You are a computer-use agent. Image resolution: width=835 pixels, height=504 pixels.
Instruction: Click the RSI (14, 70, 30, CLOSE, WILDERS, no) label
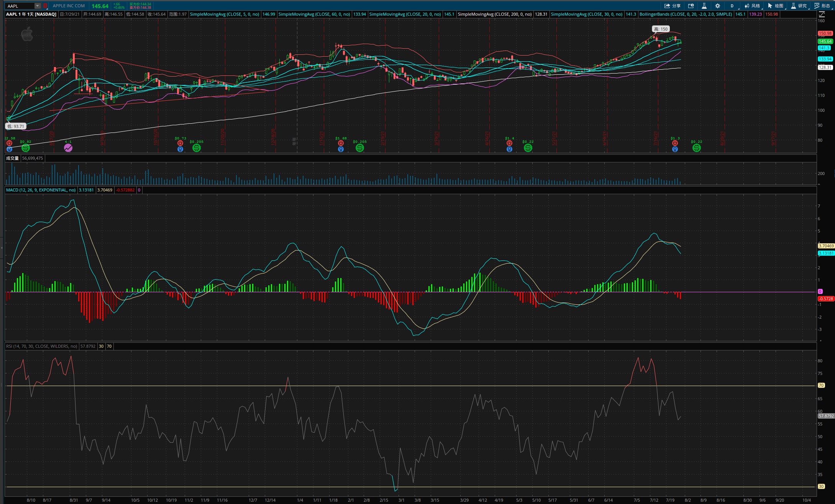pos(41,346)
